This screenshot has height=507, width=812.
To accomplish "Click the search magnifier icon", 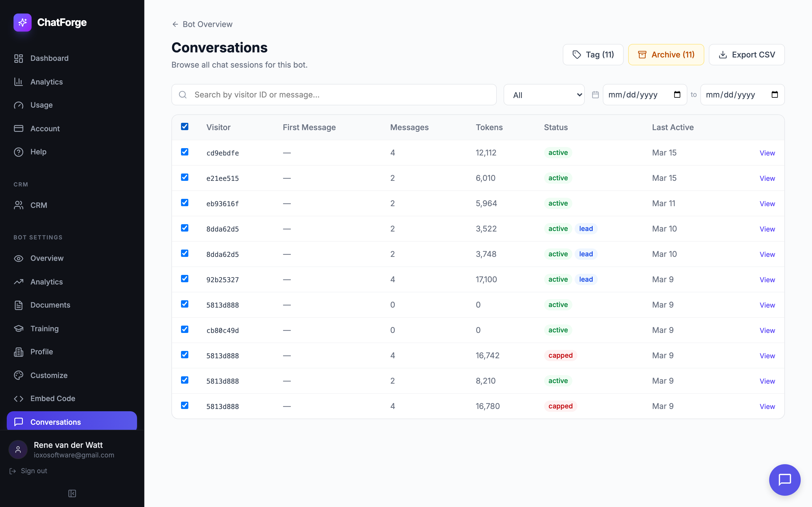I will point(183,95).
